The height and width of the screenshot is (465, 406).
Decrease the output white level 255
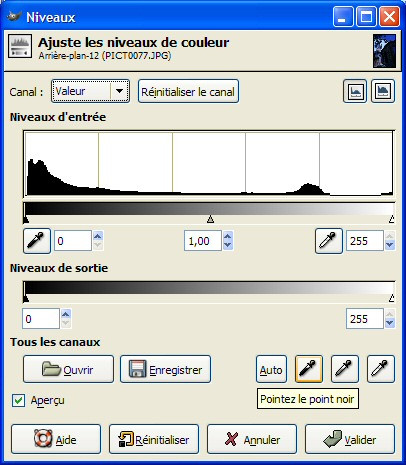pos(390,323)
